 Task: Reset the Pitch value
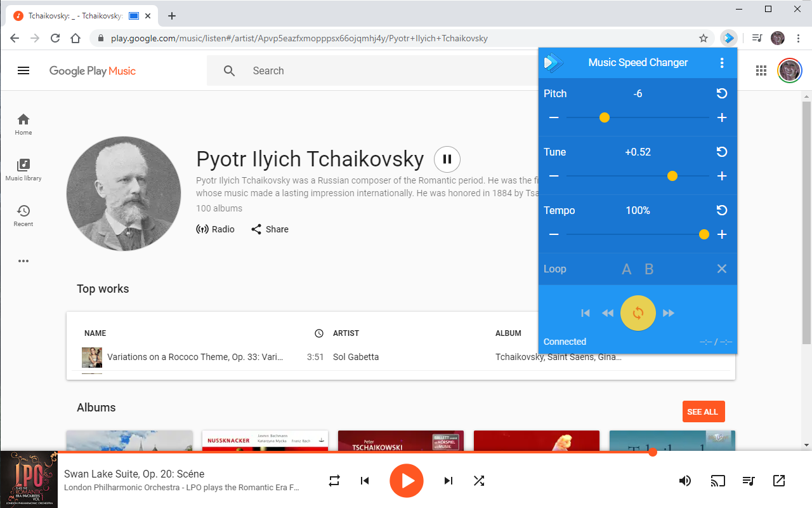coord(722,93)
